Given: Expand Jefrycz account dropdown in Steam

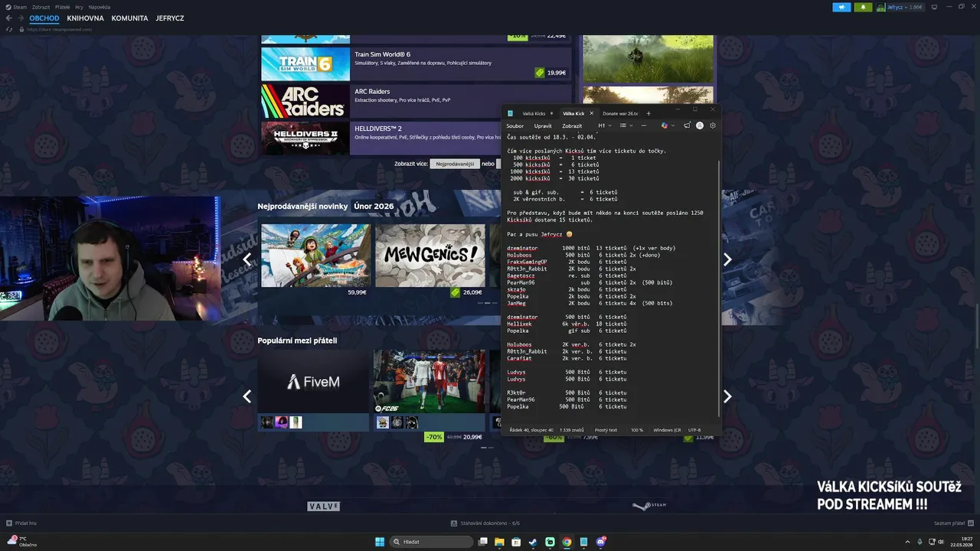Looking at the screenshot, I should point(900,7).
